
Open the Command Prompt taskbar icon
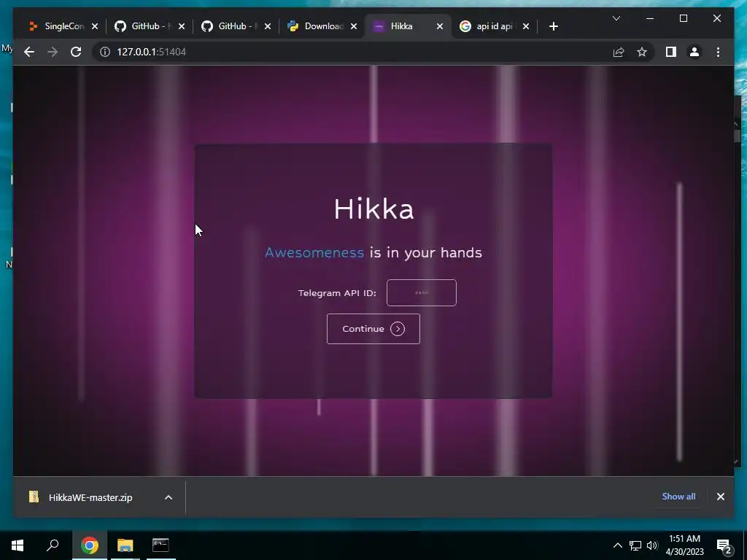(160, 545)
